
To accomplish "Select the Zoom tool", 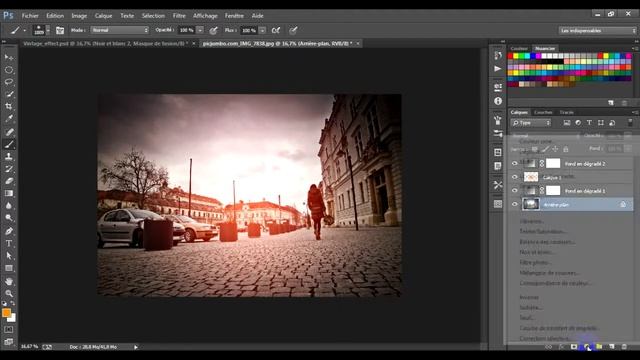I will pyautogui.click(x=9, y=293).
